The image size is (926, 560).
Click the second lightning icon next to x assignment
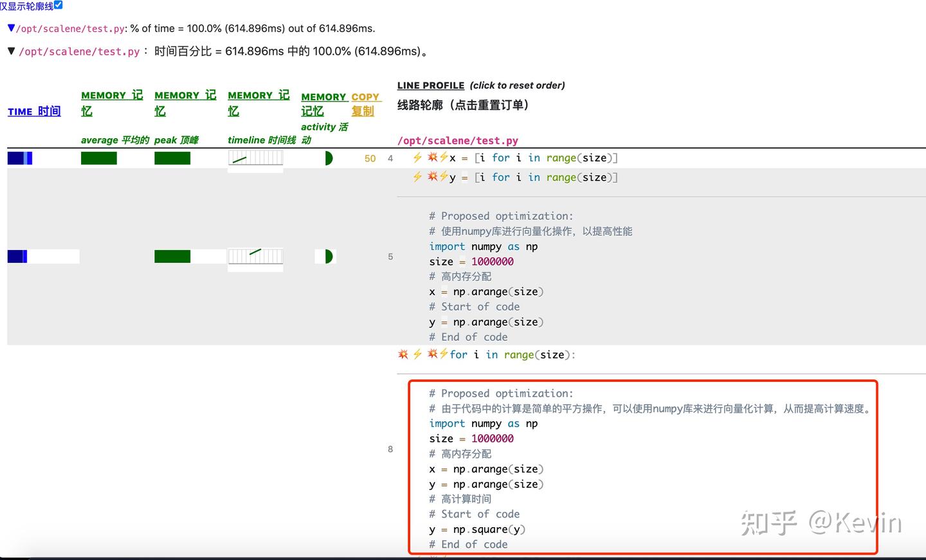pos(444,158)
